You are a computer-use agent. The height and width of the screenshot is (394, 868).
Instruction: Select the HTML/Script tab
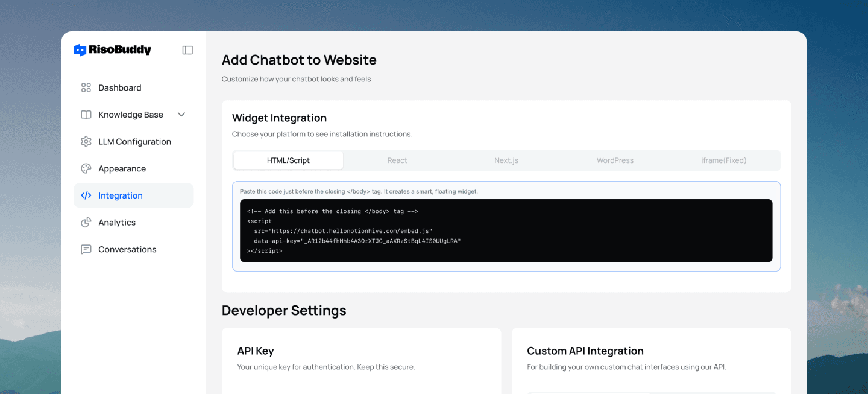click(289, 160)
